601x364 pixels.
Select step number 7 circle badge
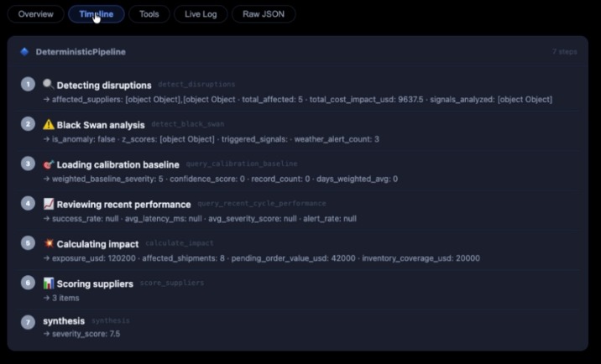[28, 322]
